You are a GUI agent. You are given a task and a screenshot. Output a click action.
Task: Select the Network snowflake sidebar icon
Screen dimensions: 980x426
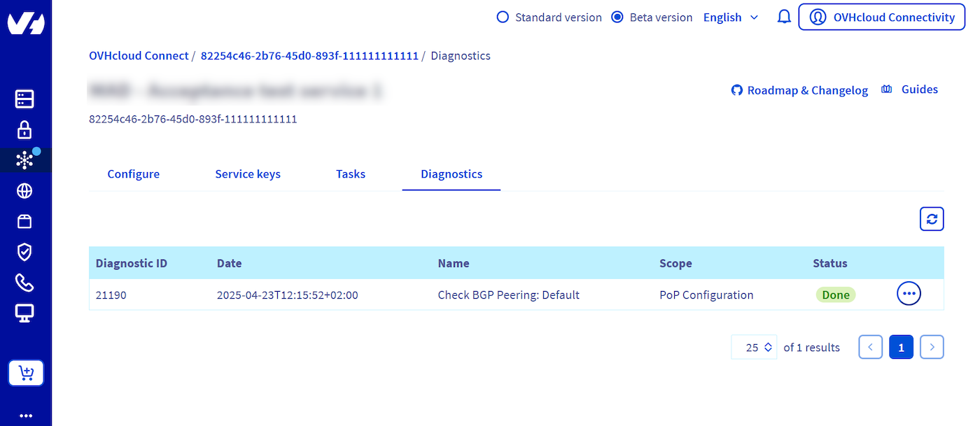pyautogui.click(x=24, y=160)
